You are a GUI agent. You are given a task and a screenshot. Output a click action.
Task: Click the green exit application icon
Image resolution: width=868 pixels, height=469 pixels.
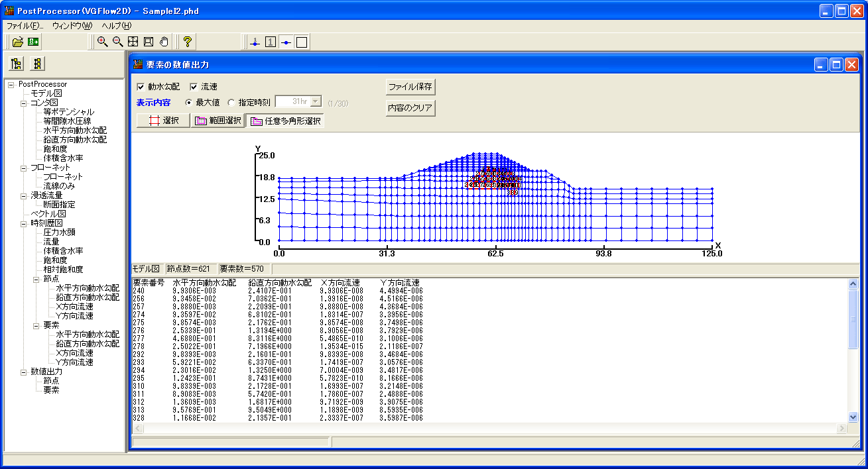click(x=33, y=42)
